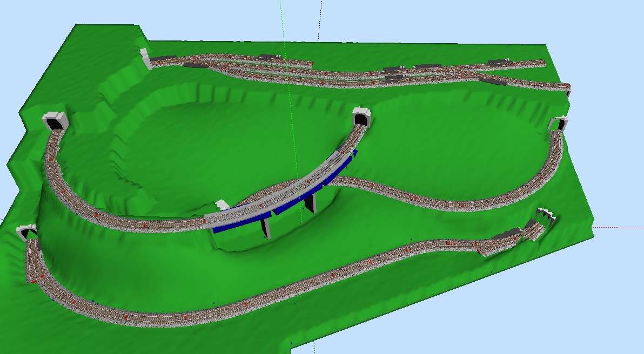Image resolution: width=644 pixels, height=354 pixels.
Task: Select the bottom-left tunnel portal with double track
Action: [x=26, y=233]
